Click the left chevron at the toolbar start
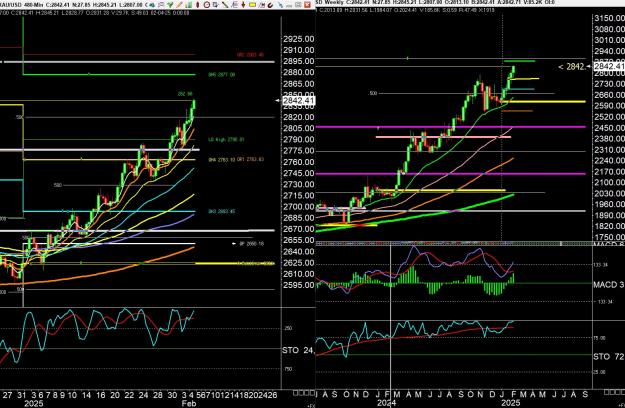625x408 pixels. (x=146, y=5)
